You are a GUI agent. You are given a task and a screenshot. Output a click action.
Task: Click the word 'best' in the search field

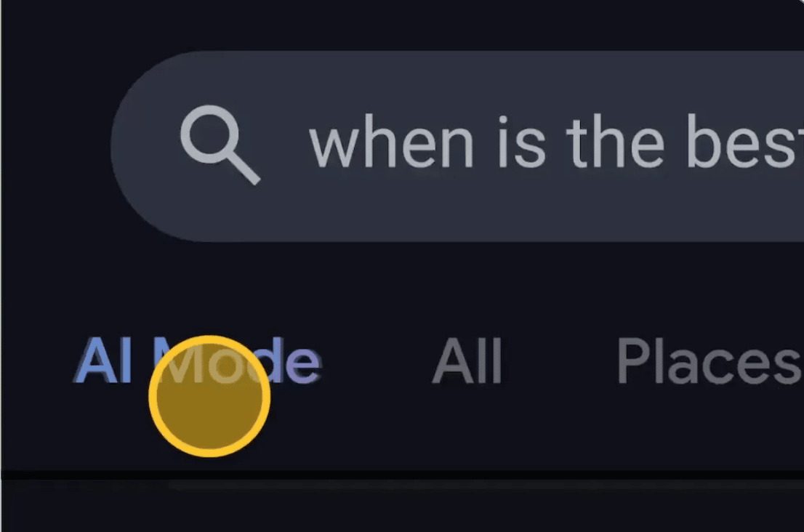tap(744, 141)
